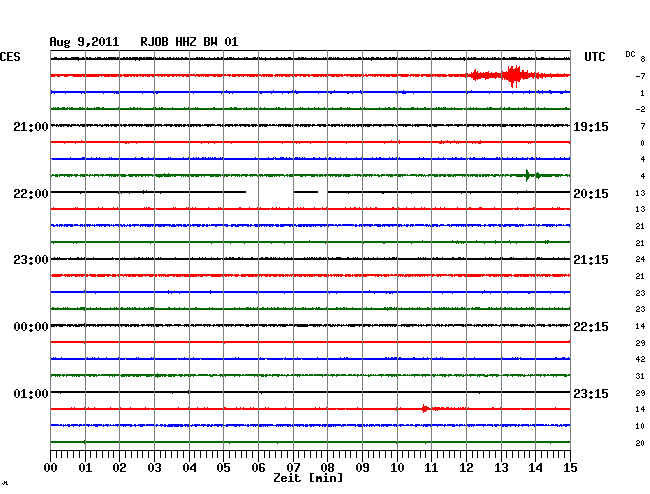Click the "20:15" UTC time label
Image resolution: width=650 pixels, height=494 pixels.
pyautogui.click(x=591, y=194)
